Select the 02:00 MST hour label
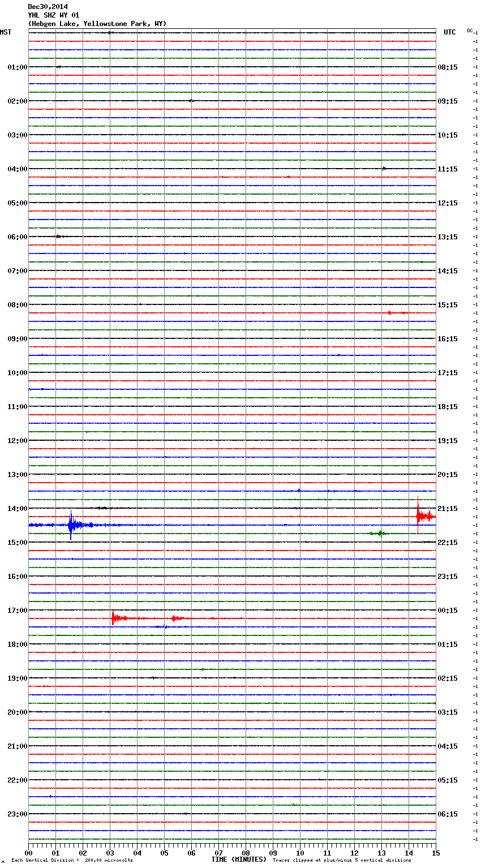Image resolution: width=481 pixels, height=868 pixels. [18, 101]
